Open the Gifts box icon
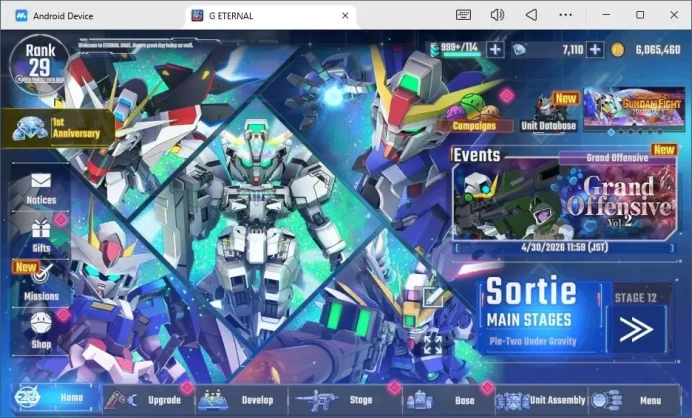This screenshot has height=418, width=692. point(41,229)
